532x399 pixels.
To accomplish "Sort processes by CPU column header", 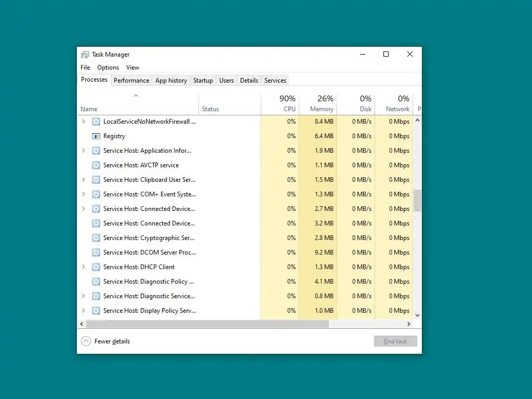I will point(280,104).
